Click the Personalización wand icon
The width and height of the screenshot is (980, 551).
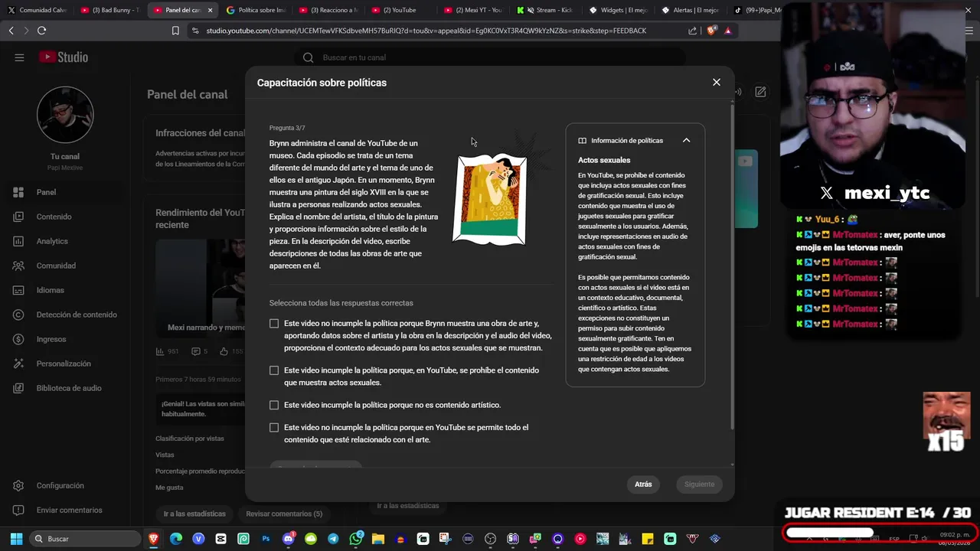pyautogui.click(x=19, y=364)
